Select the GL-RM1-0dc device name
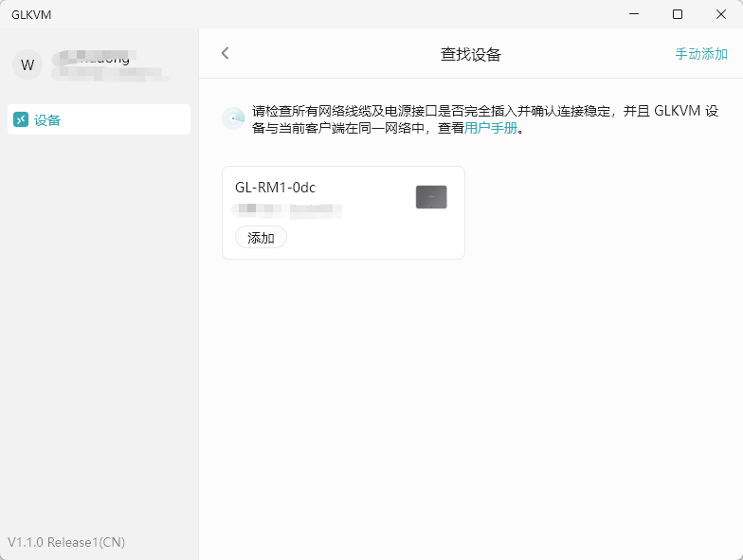This screenshot has width=743, height=560. [x=275, y=188]
